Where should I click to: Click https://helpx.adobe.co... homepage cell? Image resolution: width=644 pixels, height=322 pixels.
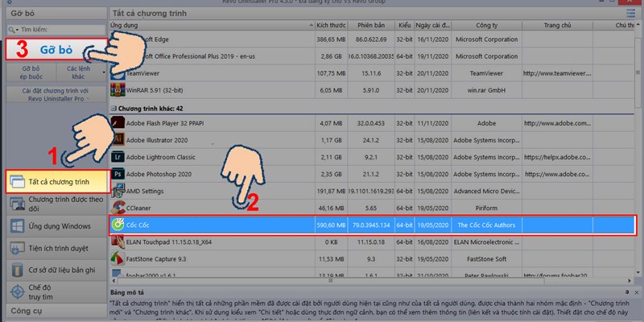[x=557, y=157]
